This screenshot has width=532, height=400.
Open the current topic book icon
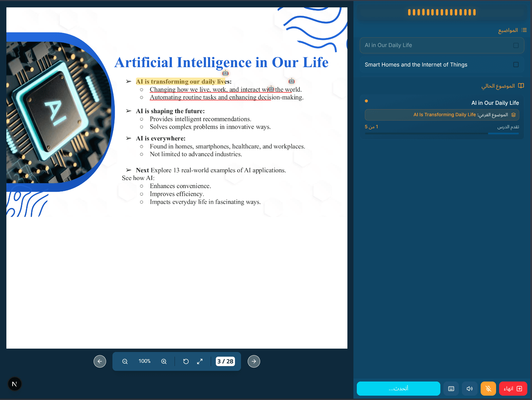521,86
